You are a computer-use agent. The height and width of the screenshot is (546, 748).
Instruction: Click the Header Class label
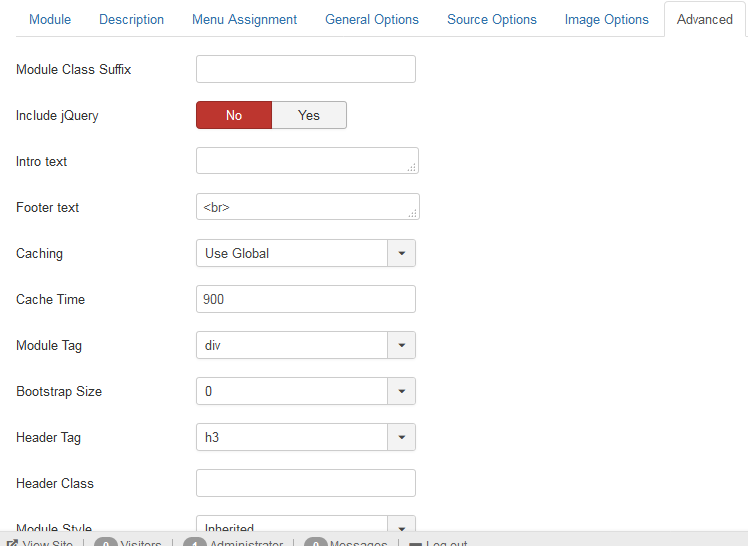(x=55, y=484)
